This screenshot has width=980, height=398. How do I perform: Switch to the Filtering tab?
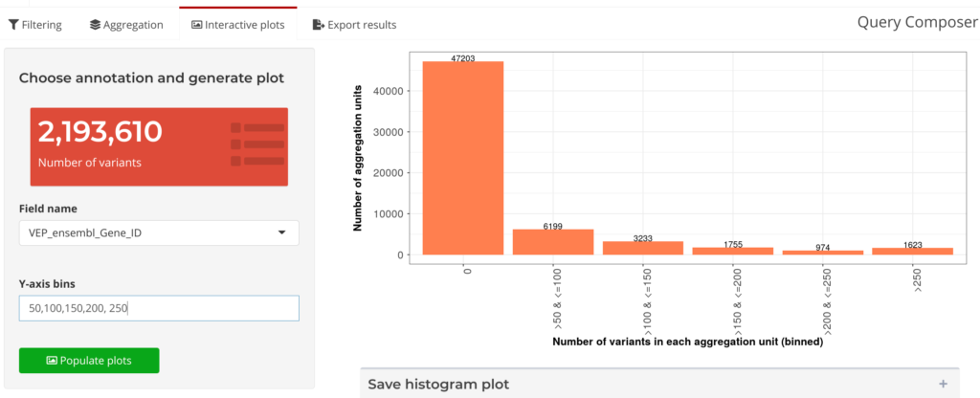click(35, 25)
